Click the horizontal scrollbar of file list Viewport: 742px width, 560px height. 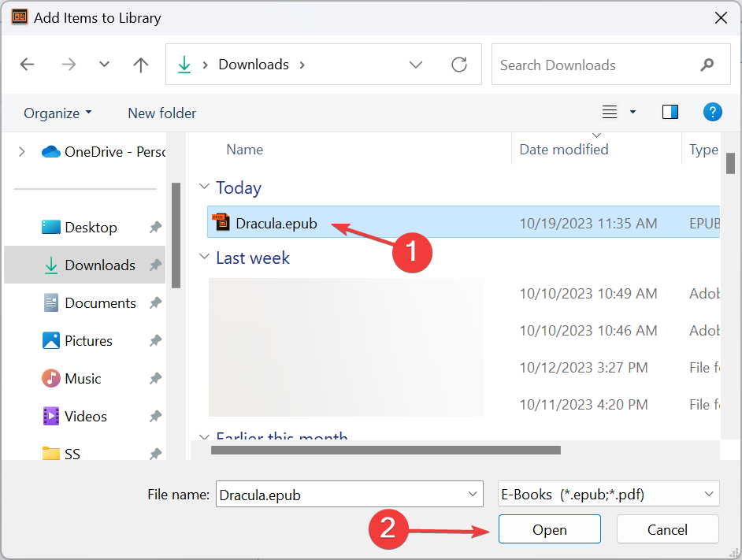[x=386, y=450]
